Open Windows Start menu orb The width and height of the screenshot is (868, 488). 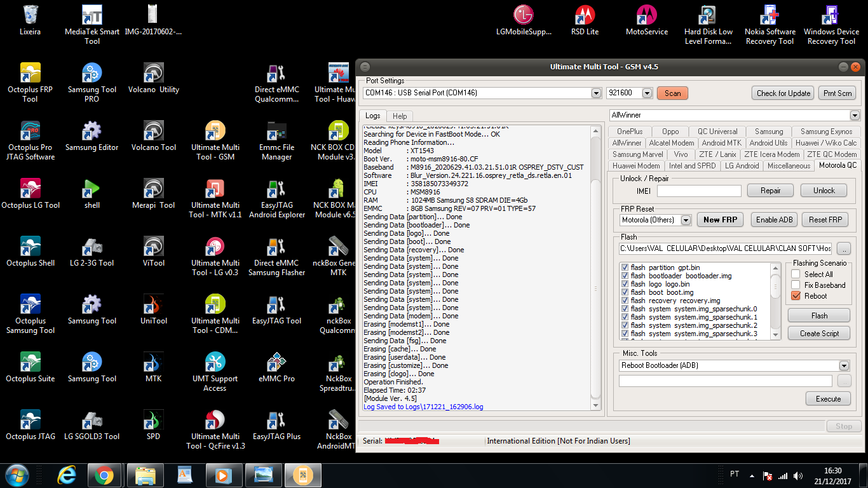17,475
